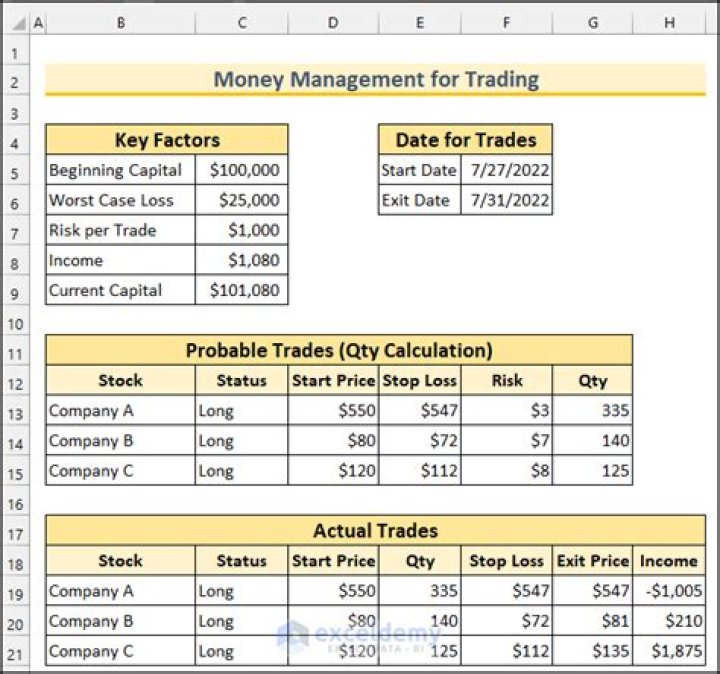Click the 'Probable Trades (Qty Calculation)' header
Screen dimensions: 720x674
click(339, 350)
